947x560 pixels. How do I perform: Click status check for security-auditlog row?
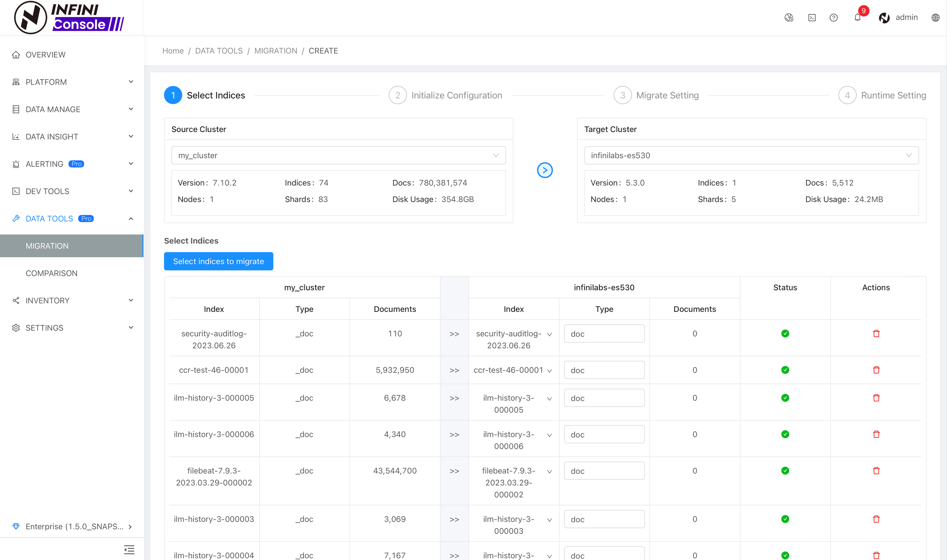point(785,333)
